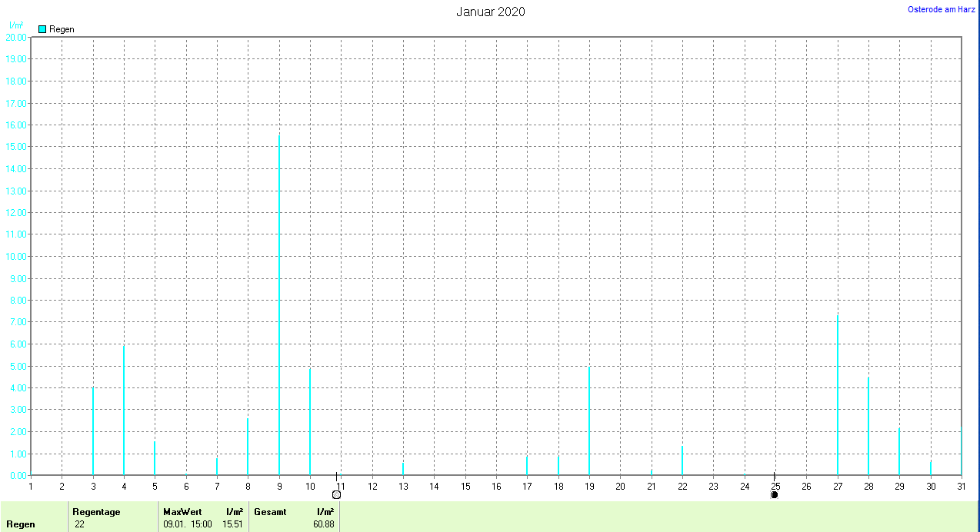
Task: Click the Regentage value 22
Action: click(80, 524)
